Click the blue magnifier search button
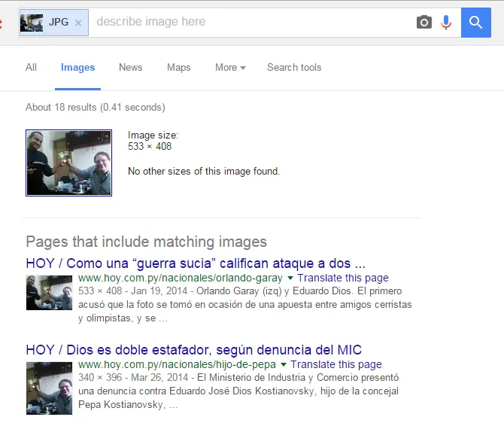Screen dimensions: 504x426 (x=475, y=23)
